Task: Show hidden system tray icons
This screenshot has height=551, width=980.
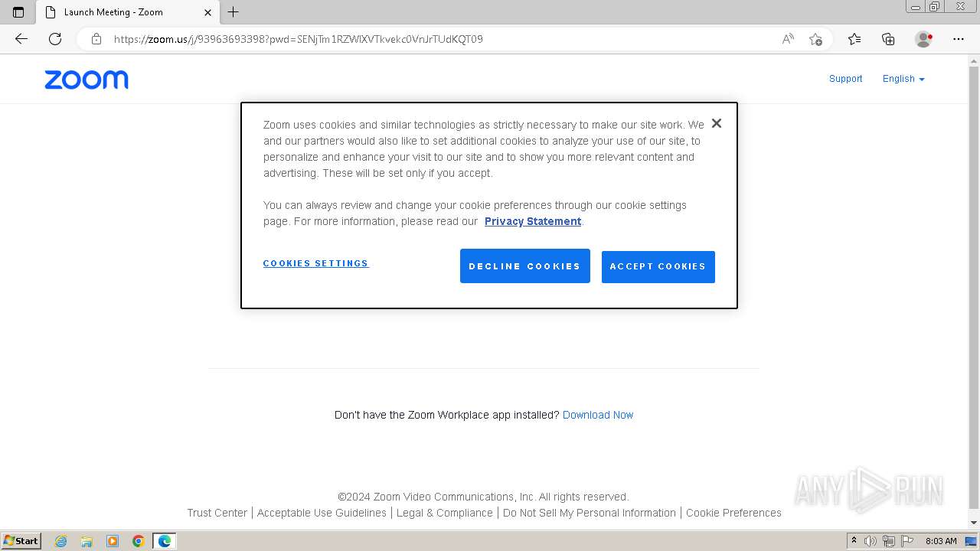Action: [854, 541]
